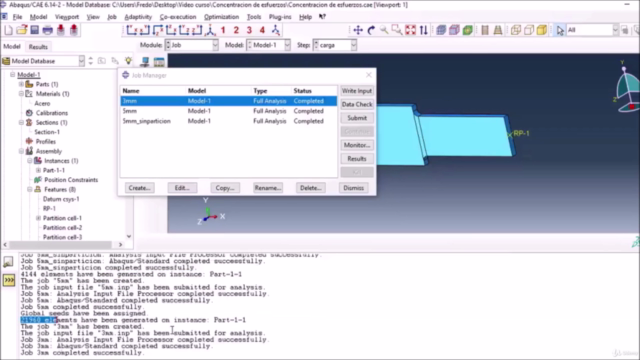The image size is (640, 360).
Task: Collapse the Materials (1) tree node
Action: click(x=21, y=93)
